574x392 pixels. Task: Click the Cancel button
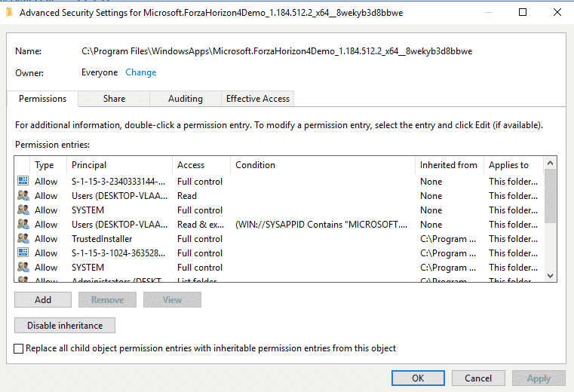(x=478, y=378)
